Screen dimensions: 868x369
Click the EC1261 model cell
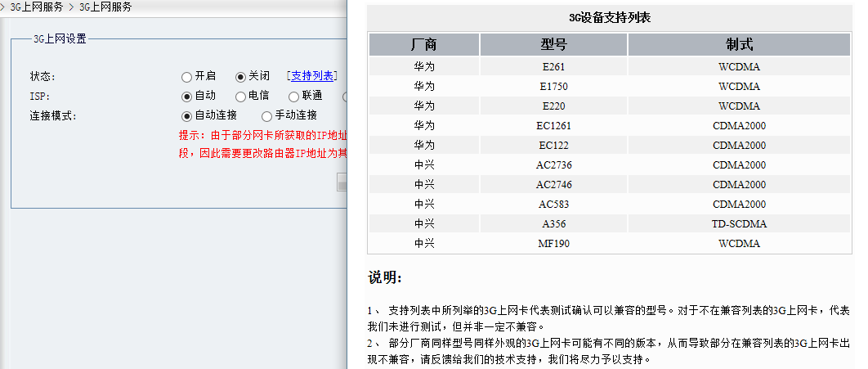[553, 125]
